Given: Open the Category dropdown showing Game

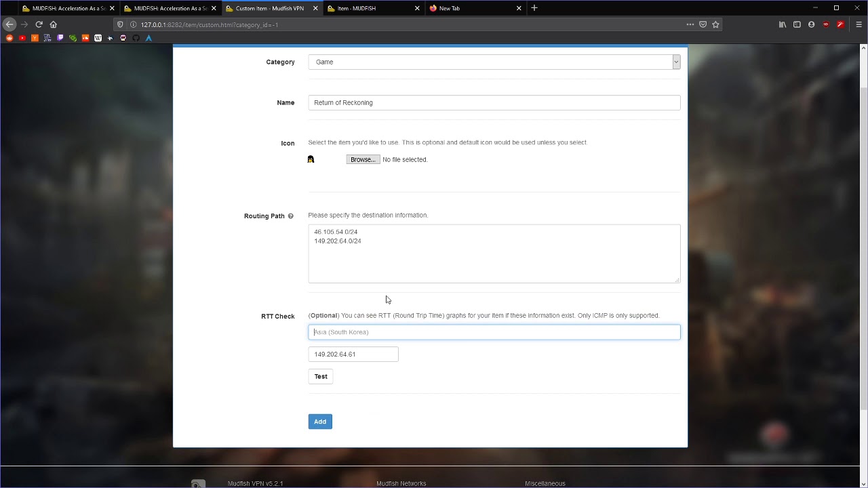Looking at the screenshot, I should click(494, 62).
